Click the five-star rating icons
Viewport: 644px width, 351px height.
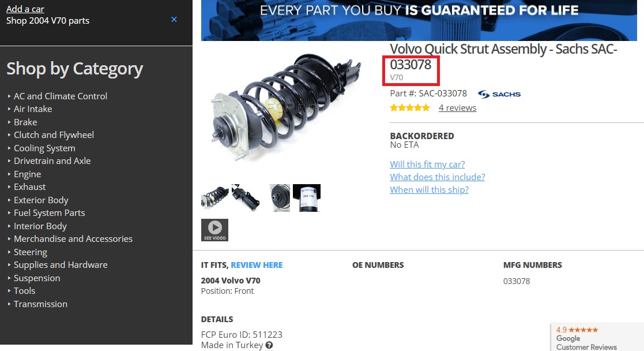pyautogui.click(x=410, y=108)
